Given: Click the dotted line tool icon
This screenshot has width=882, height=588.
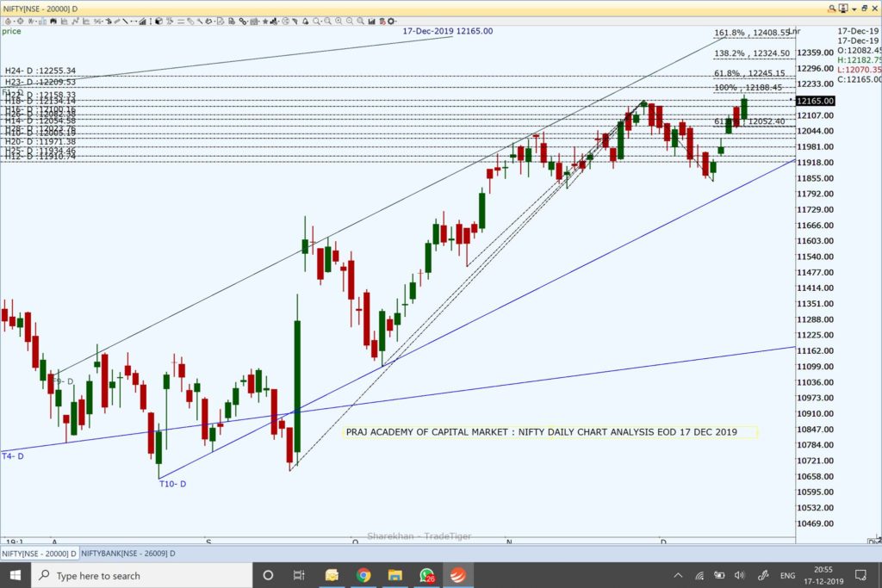Looking at the screenshot, I should click(x=134, y=22).
